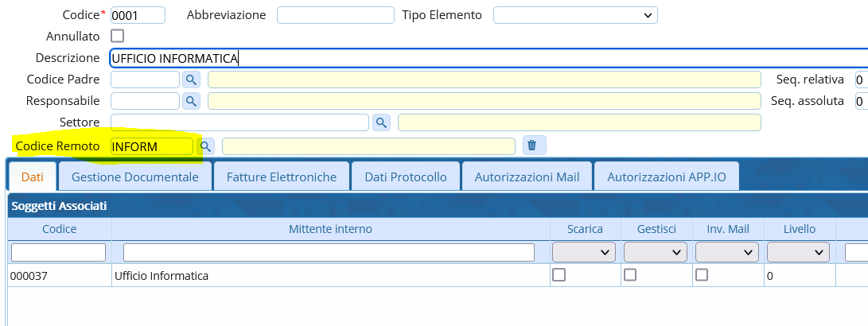Click the Codice Padre search magnifier icon

coord(191,80)
